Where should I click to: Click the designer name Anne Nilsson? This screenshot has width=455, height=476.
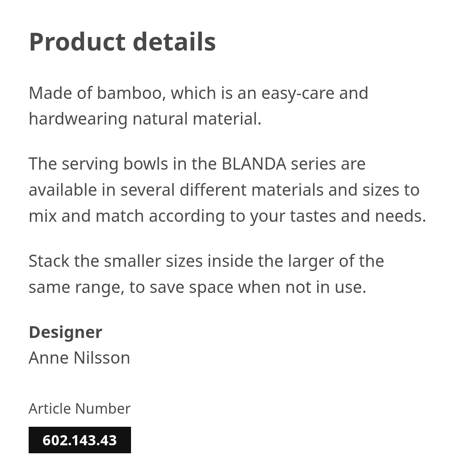coord(79,358)
